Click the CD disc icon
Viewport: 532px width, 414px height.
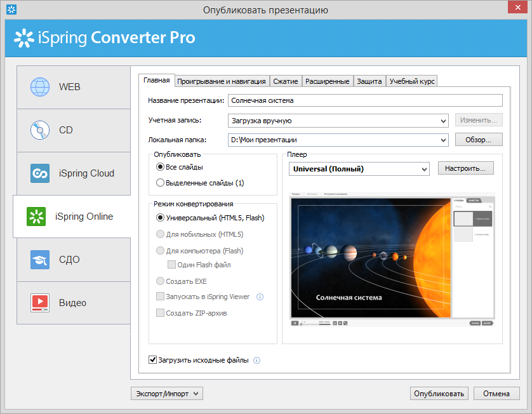coord(40,130)
